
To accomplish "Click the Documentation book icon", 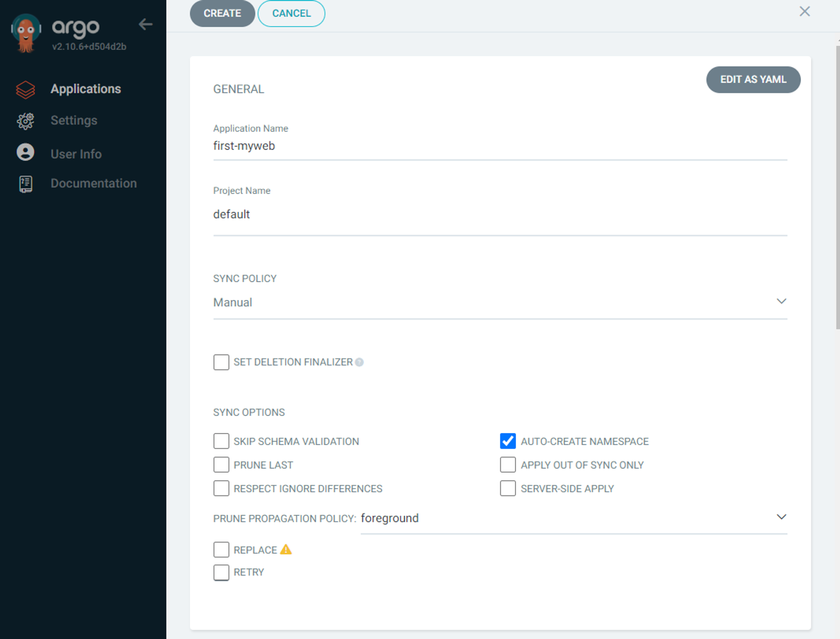I will click(26, 184).
